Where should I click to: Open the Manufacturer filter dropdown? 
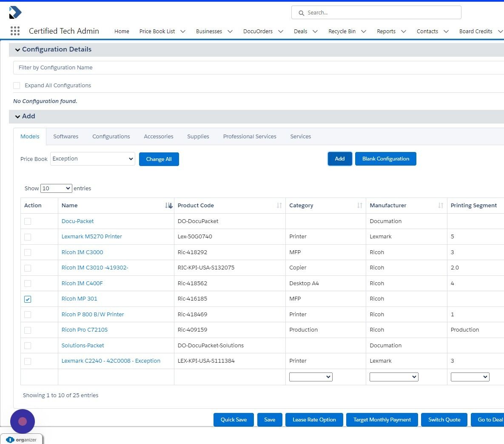pos(394,377)
